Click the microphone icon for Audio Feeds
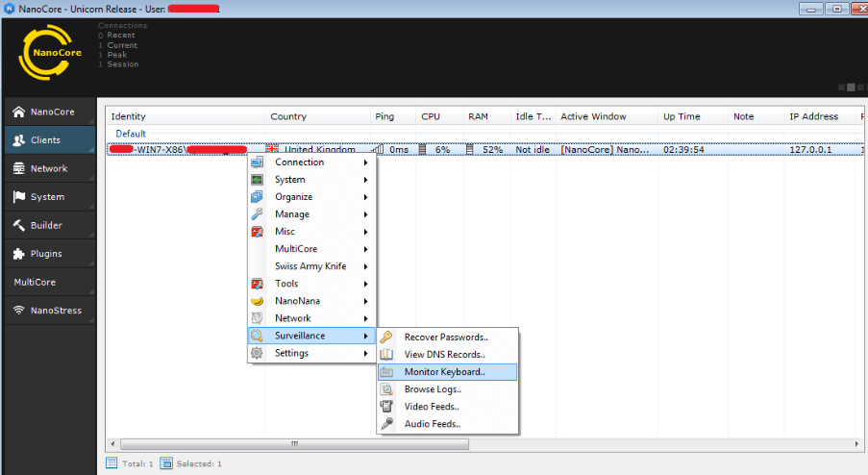Viewport: 868px width, 475px height. (386, 424)
